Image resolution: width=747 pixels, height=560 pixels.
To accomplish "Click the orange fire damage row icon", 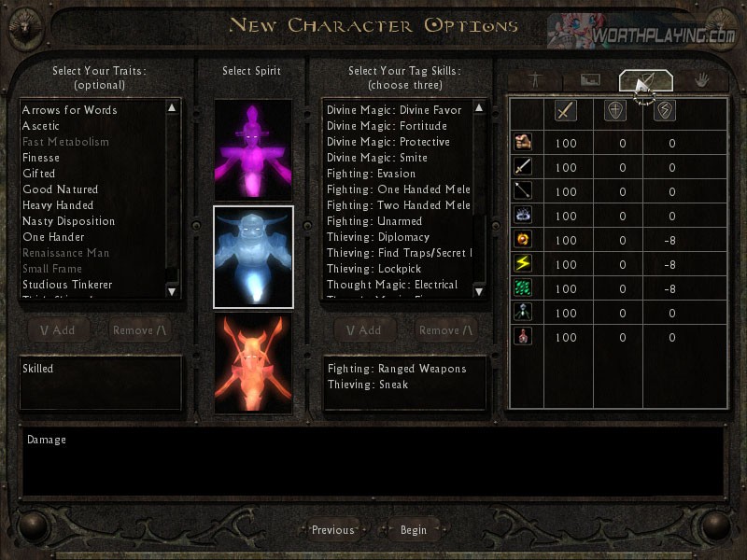I will pyautogui.click(x=523, y=239).
